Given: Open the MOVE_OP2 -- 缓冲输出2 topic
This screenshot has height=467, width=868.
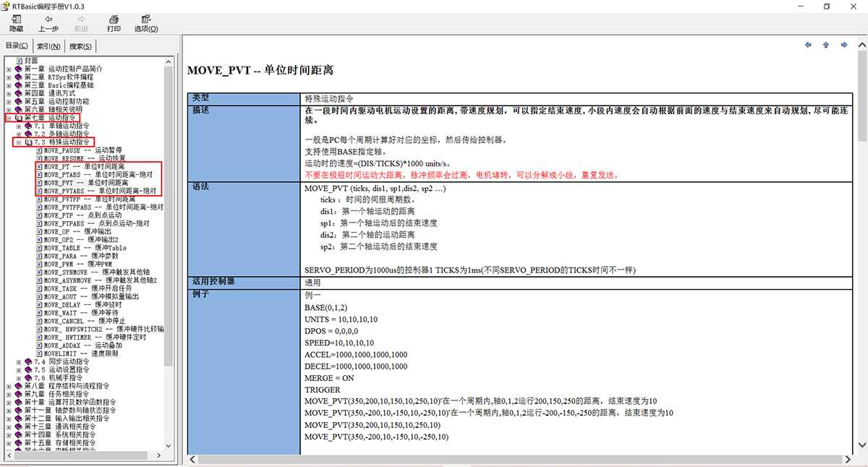Looking at the screenshot, I should point(82,240).
